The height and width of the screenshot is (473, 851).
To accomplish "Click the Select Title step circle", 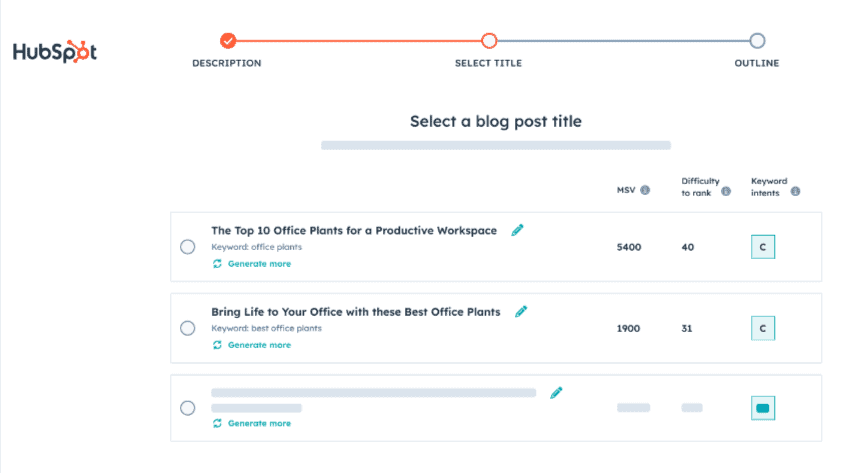I will pos(489,41).
